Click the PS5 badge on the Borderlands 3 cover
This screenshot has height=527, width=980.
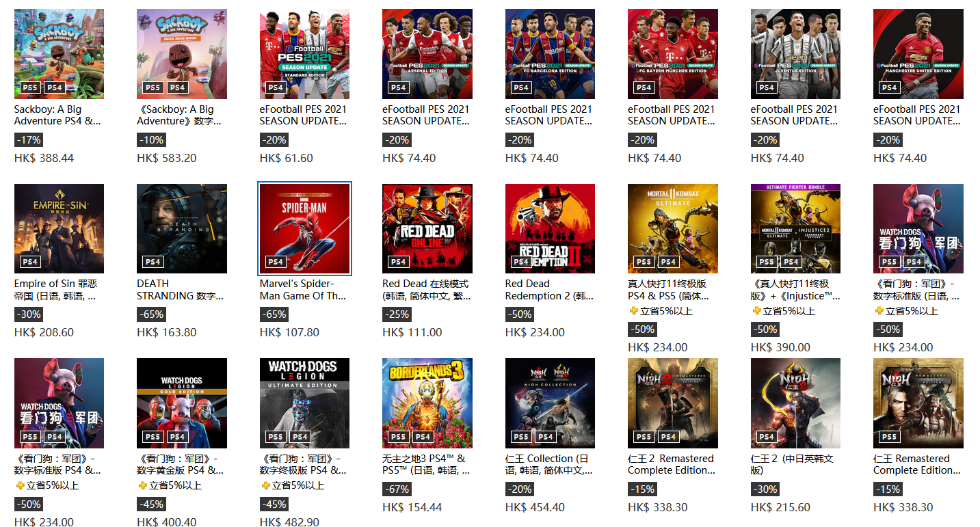pyautogui.click(x=399, y=437)
